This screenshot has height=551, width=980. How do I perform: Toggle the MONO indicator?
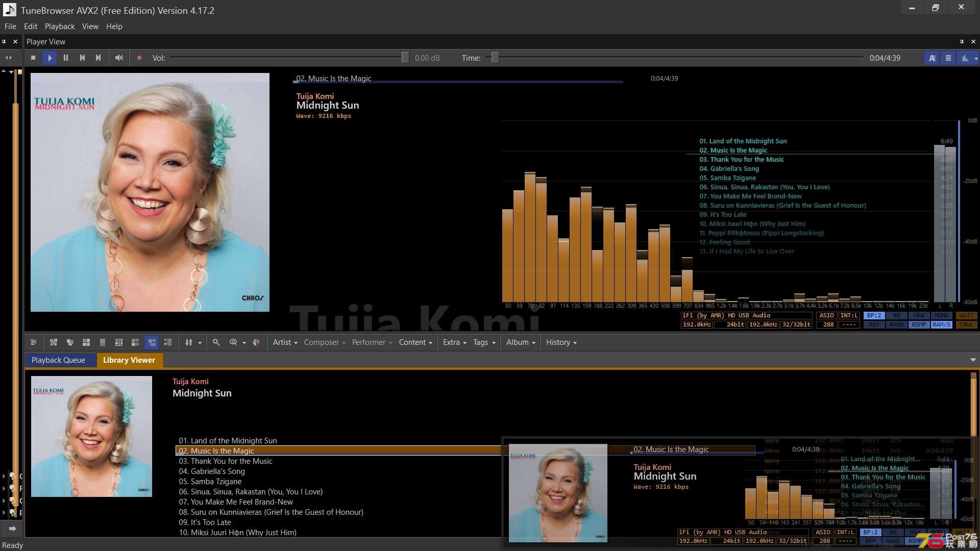[x=941, y=316]
